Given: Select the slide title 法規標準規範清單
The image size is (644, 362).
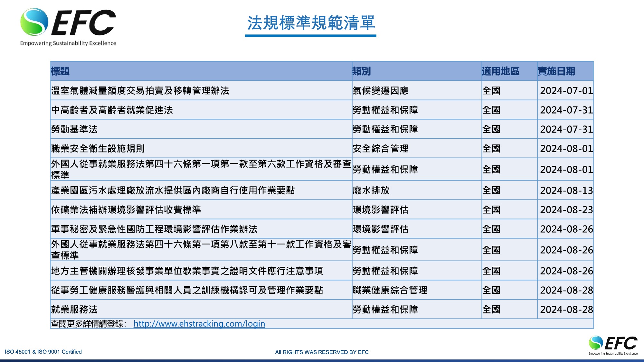Looking at the screenshot, I should [311, 23].
